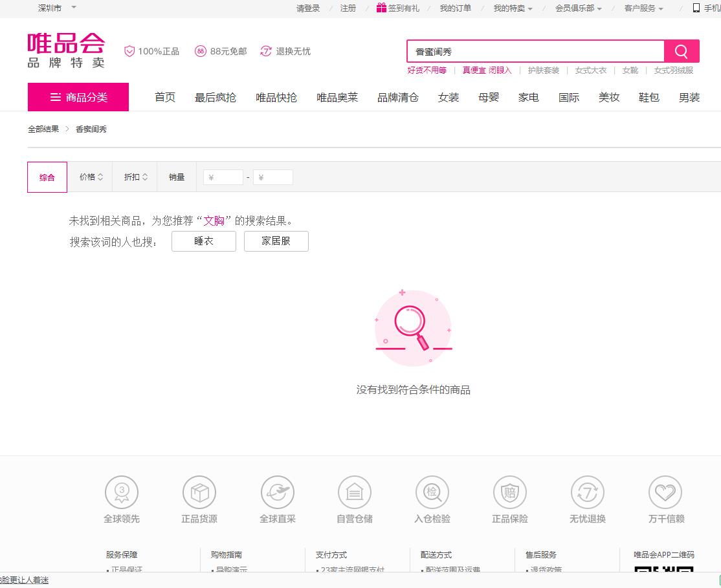Click the magnifier search button

682,51
